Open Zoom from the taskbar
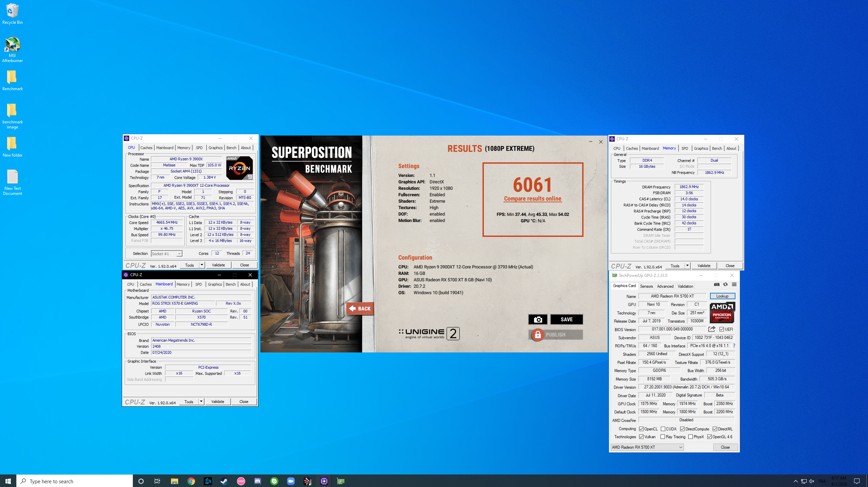Viewport: 868px width, 487px height. [291, 481]
